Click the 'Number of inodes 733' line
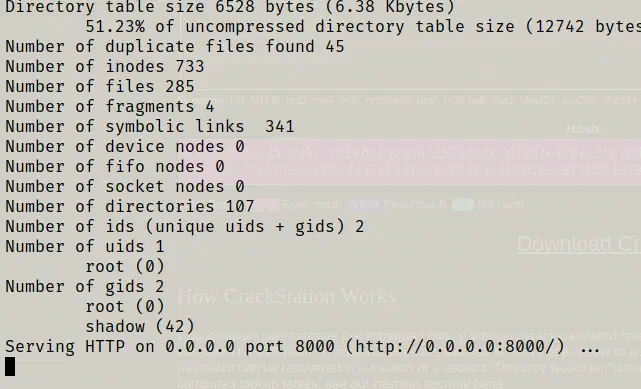Image resolution: width=641 pixels, height=389 pixels. [105, 66]
